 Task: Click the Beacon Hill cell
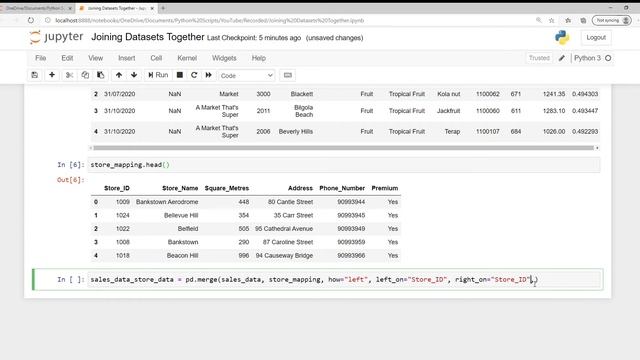coord(182,256)
